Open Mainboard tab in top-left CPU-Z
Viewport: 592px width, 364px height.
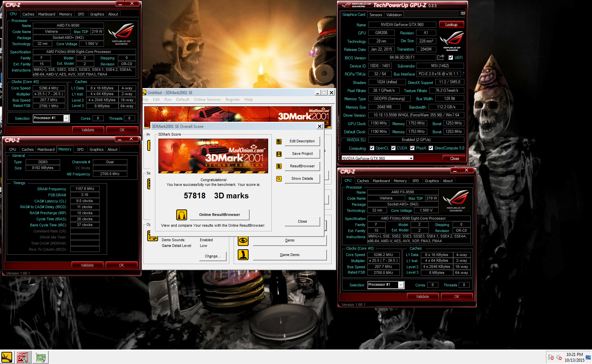point(47,14)
